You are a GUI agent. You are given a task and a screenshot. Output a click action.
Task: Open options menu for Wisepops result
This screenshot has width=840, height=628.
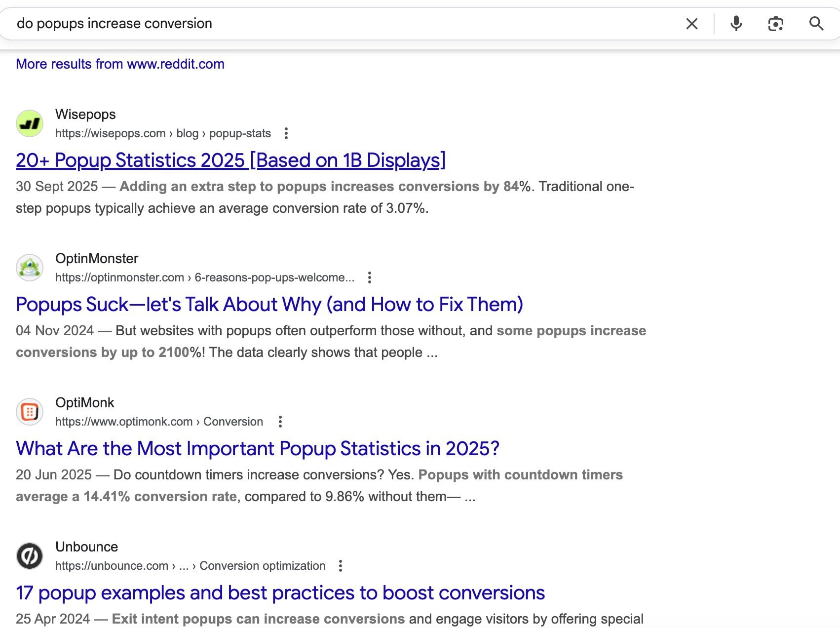pyautogui.click(x=286, y=133)
